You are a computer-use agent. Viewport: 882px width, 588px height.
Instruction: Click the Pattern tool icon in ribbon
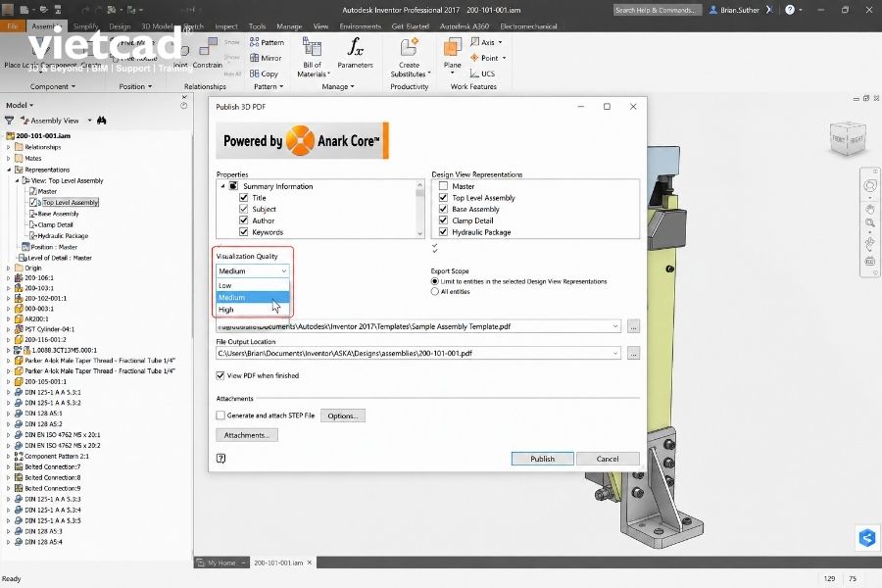[254, 42]
